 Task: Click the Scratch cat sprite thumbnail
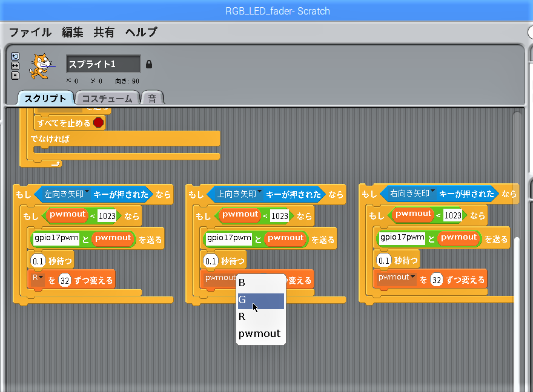[41, 65]
